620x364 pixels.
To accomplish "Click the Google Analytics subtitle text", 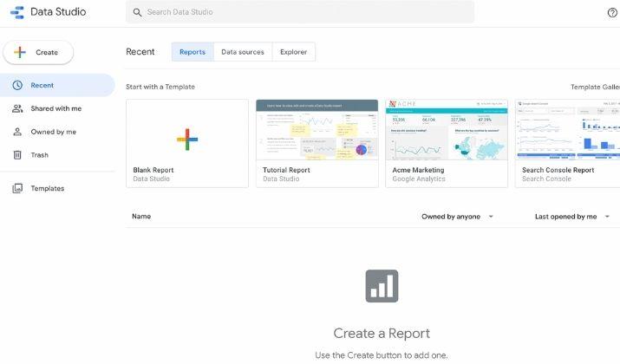I will 419,179.
